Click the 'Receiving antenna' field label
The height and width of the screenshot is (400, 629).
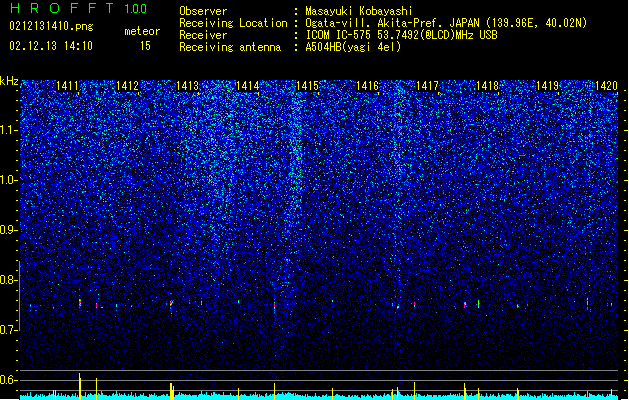point(230,47)
